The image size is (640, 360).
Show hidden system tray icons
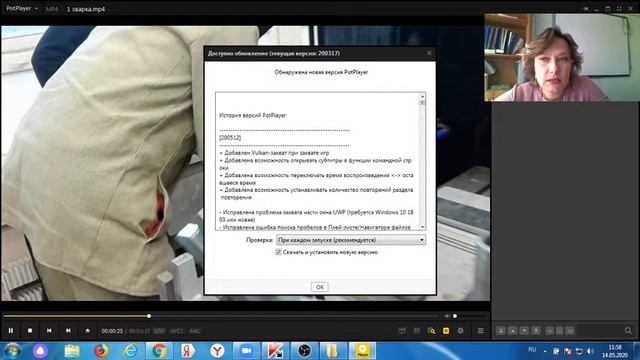pos(545,351)
